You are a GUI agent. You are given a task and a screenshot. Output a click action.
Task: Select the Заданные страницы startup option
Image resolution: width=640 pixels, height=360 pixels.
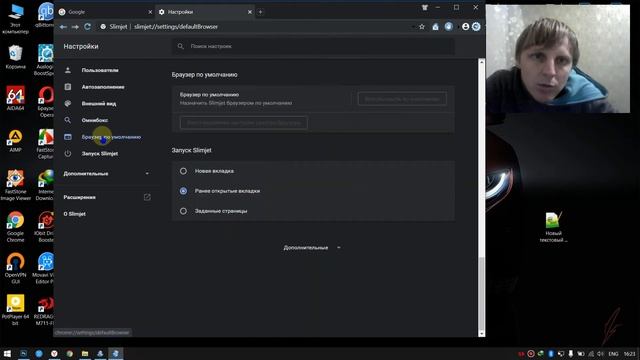[183, 211]
